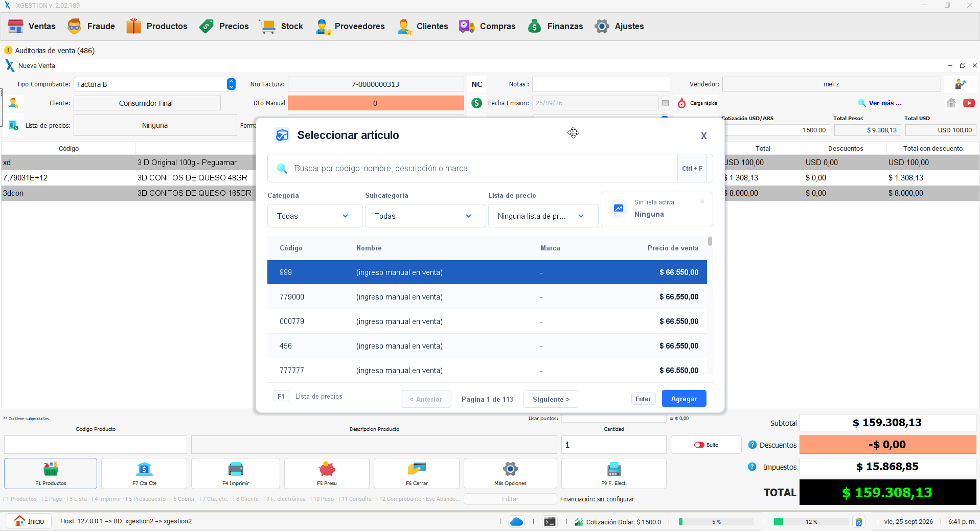Image resolution: width=980 pixels, height=531 pixels.
Task: Toggle the Bulto switch
Action: (699, 445)
